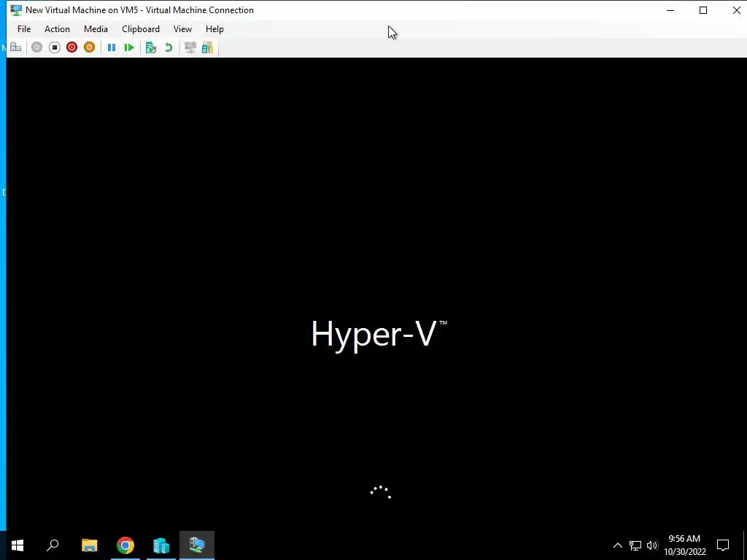Click inside the Hyper-V boot screen
Image resolution: width=747 pixels, height=560 pixels.
376,294
